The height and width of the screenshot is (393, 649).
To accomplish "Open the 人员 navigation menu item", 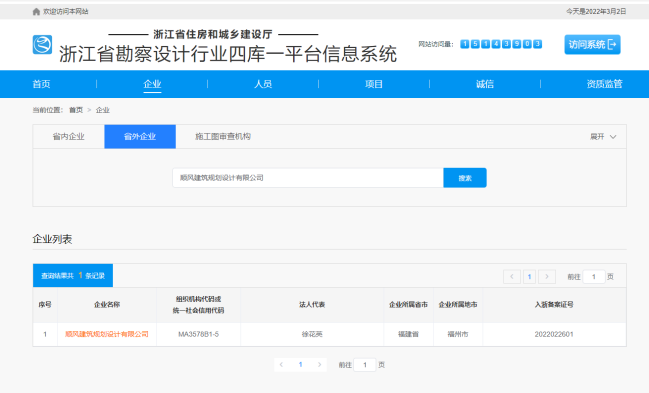I will 263,84.
